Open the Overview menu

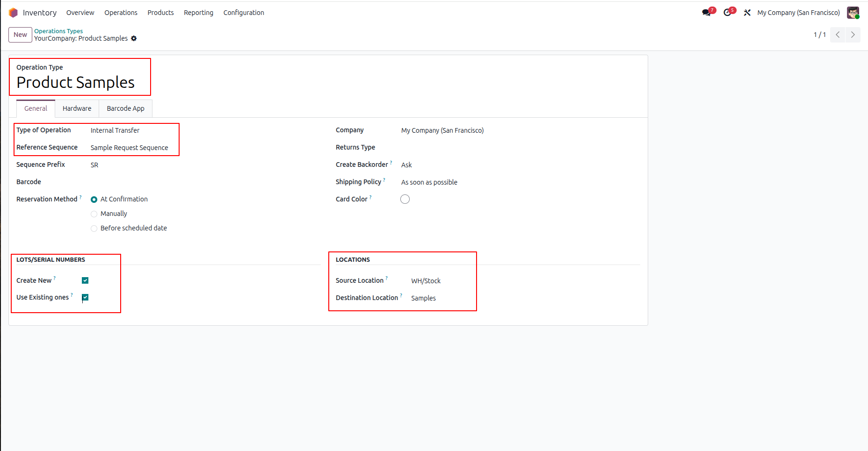click(x=80, y=13)
